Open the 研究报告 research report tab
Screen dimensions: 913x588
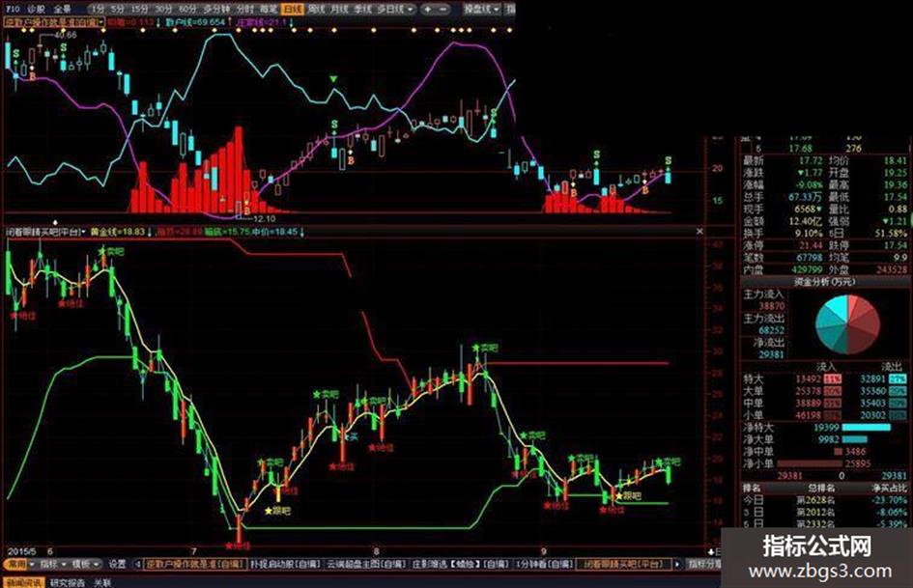[x=67, y=582]
